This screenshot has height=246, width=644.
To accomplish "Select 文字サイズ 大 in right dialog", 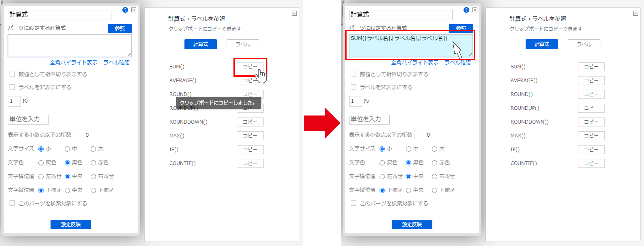I will 435,149.
